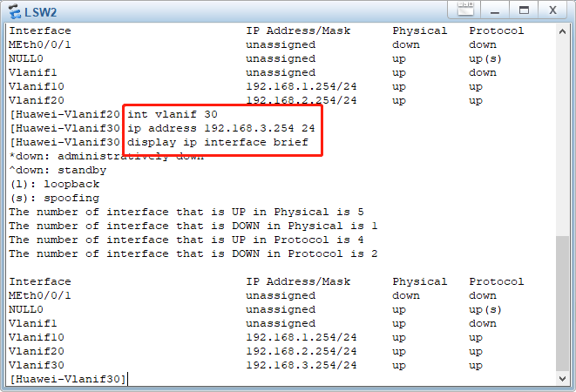Click the Vlanif30 row in the lower table
The image size is (576, 392).
(x=37, y=365)
